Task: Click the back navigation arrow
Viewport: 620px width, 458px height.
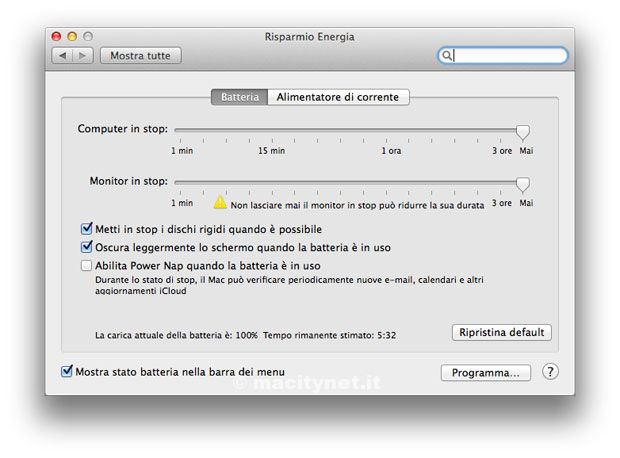Action: pyautogui.click(x=62, y=56)
